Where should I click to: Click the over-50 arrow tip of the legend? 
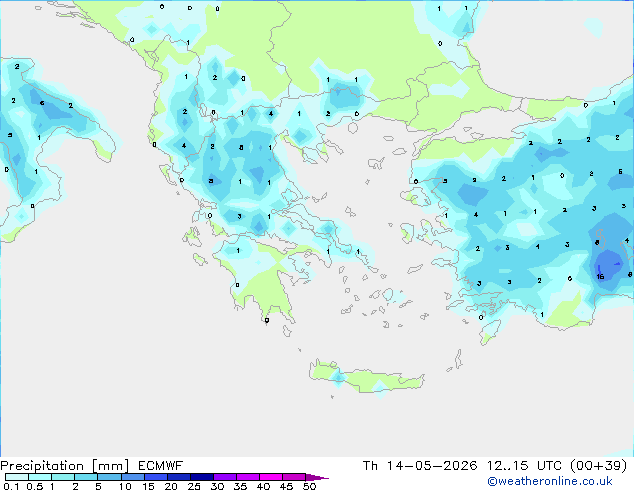317,477
